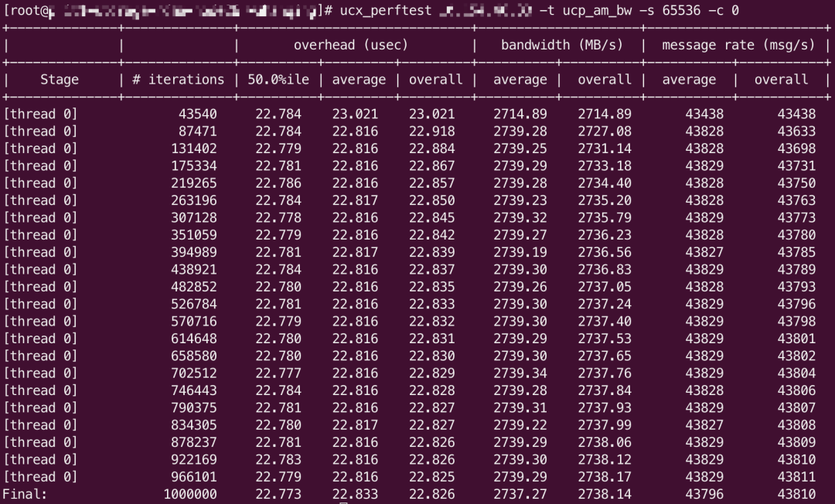Click the 'Final:' row label
The width and height of the screenshot is (835, 504).
25,495
